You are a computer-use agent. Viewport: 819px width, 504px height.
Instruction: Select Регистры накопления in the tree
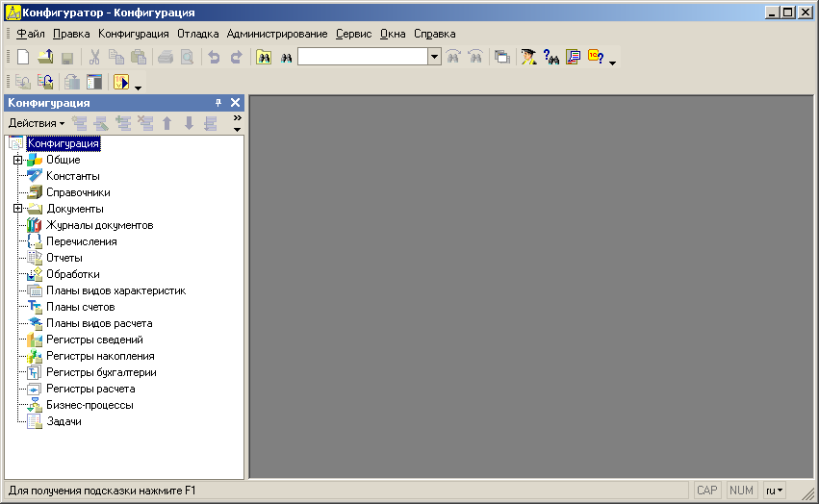(100, 356)
